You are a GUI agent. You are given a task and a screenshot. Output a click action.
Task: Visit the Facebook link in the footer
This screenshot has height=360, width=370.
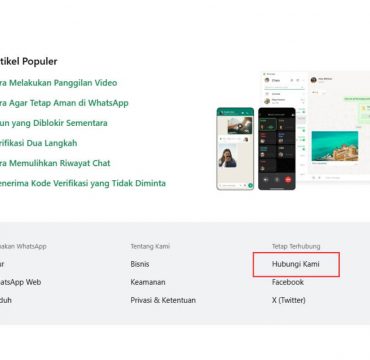[288, 282]
